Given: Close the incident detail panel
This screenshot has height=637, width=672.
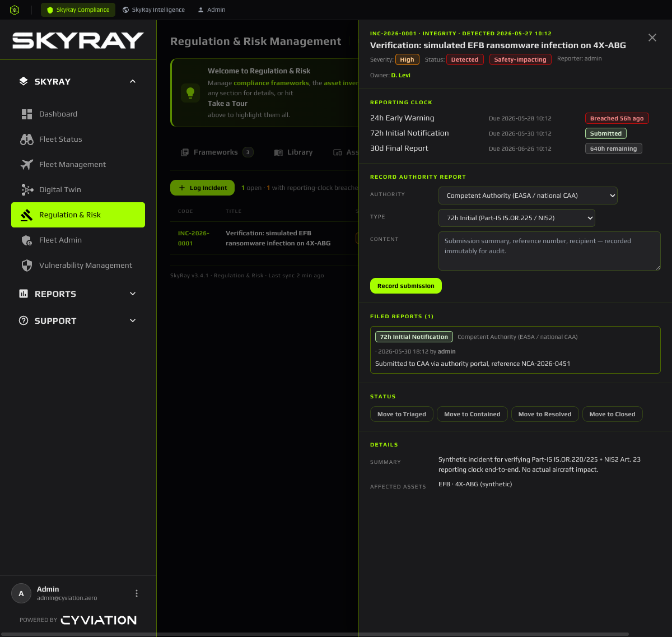Looking at the screenshot, I should click(652, 38).
